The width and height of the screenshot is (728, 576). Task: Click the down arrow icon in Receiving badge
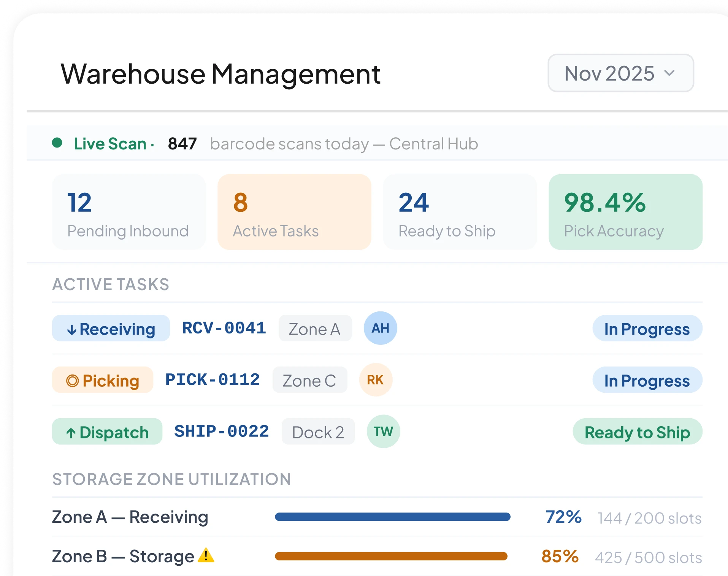tap(71, 330)
